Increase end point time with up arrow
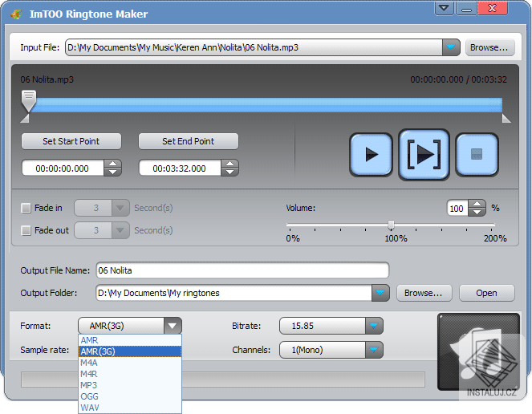This screenshot has height=414, width=532. [x=229, y=164]
